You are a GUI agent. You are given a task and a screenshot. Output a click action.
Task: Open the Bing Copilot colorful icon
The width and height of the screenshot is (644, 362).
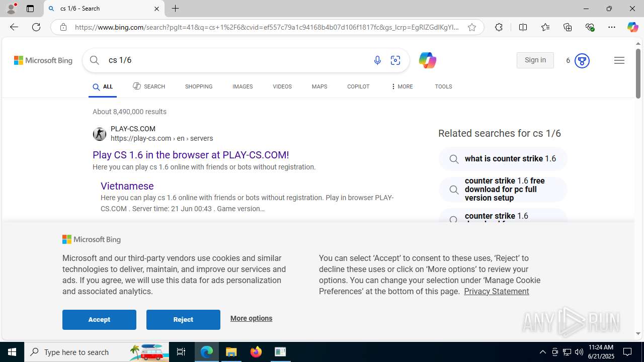(x=427, y=60)
